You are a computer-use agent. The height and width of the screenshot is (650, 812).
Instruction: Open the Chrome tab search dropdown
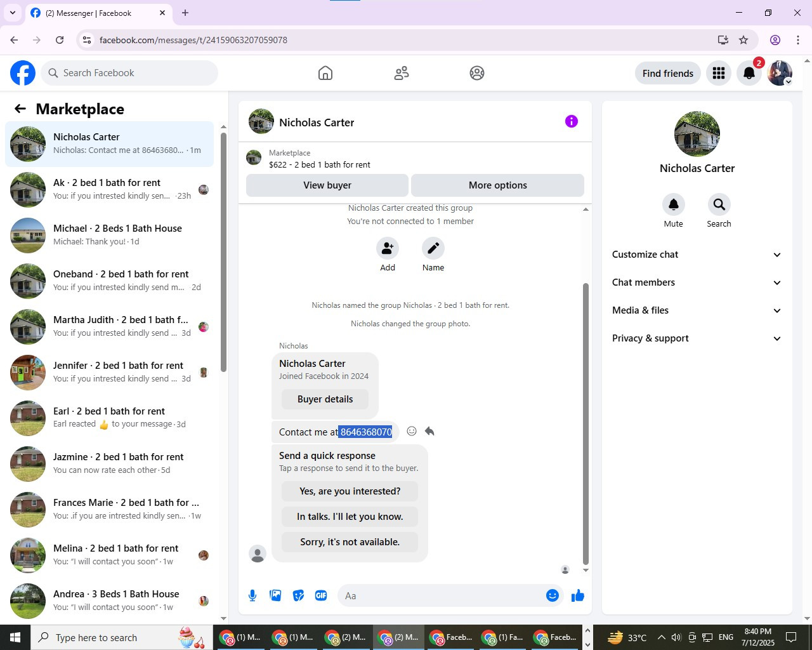pyautogui.click(x=13, y=13)
